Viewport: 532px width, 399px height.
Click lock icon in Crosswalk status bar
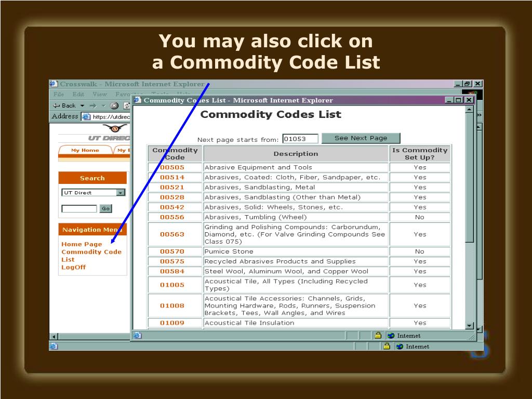pos(387,346)
